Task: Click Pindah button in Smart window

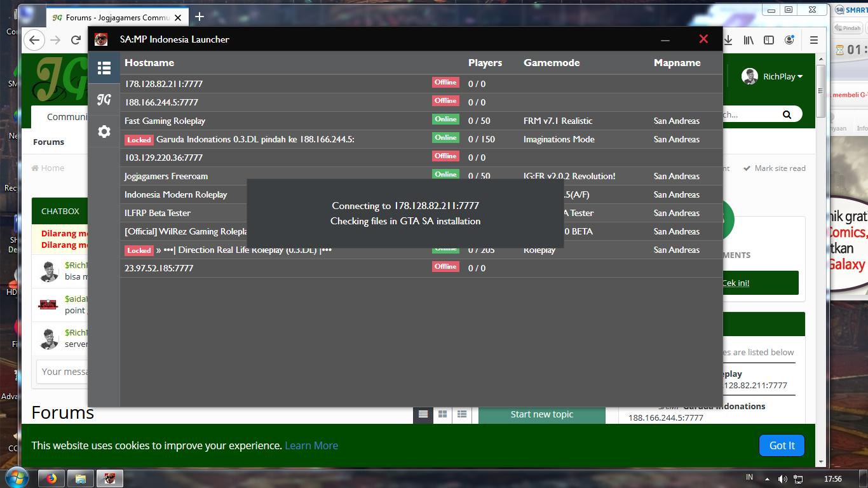Action: coord(848,28)
